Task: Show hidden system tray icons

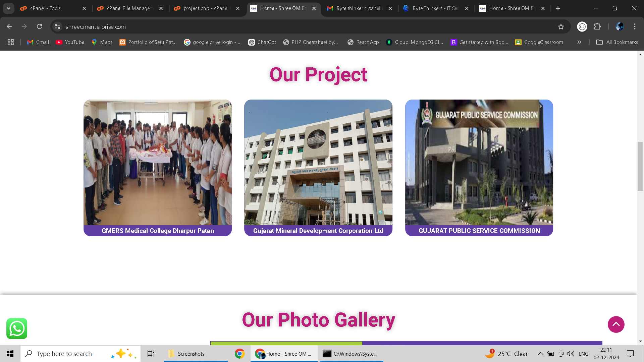Action: pos(540,354)
